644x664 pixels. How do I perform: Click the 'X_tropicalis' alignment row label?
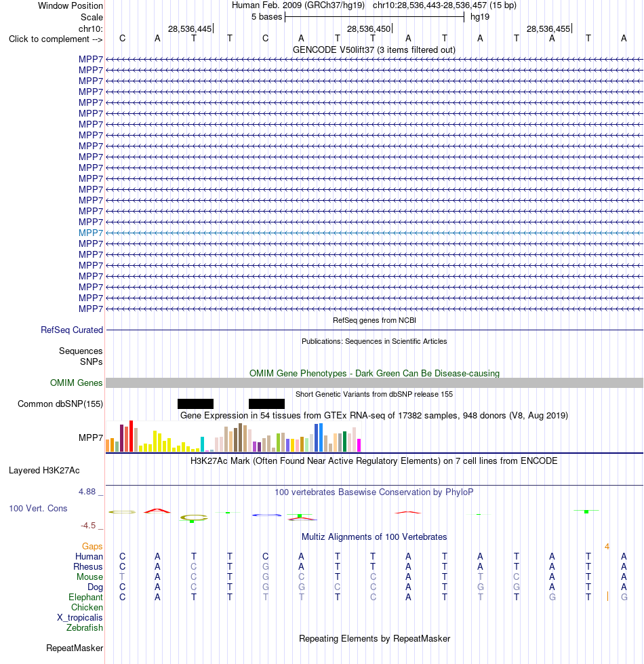tap(80, 617)
